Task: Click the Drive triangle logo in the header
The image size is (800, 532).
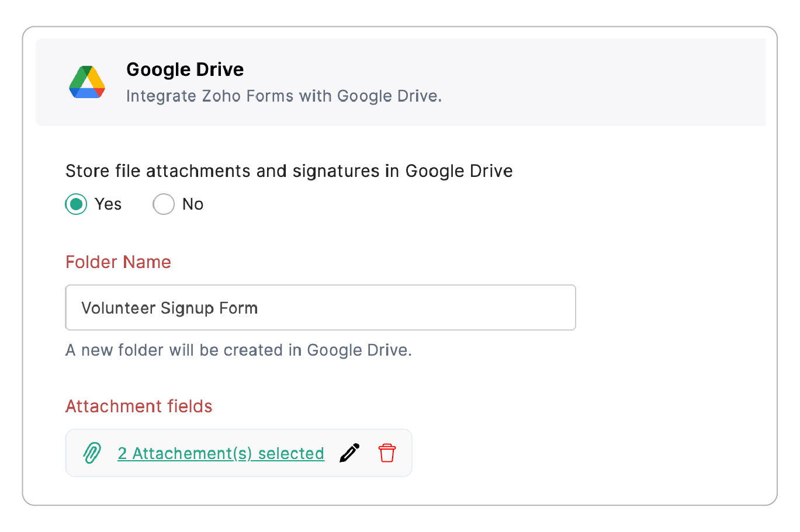Action: click(86, 82)
